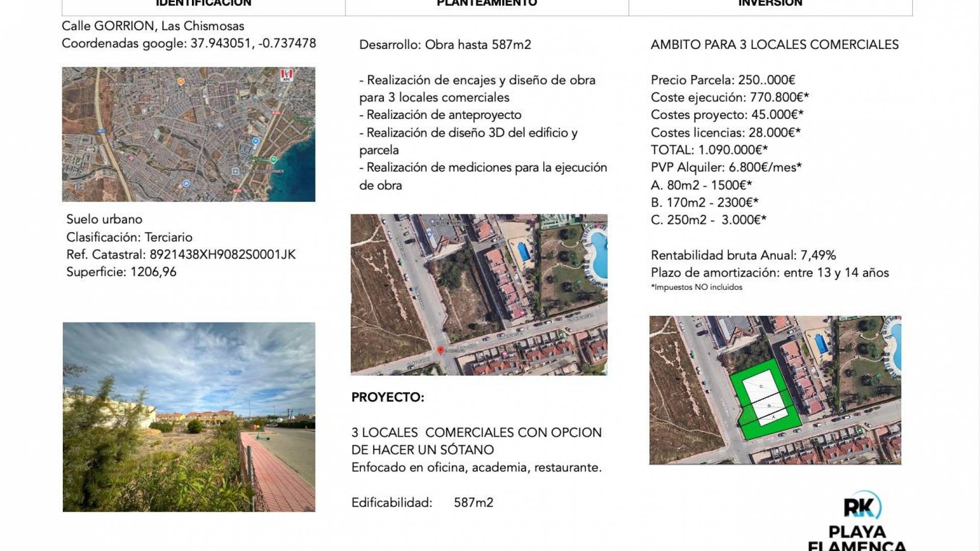Select the orange location pin on the overview map
980x551 pixels.
(x=181, y=82)
